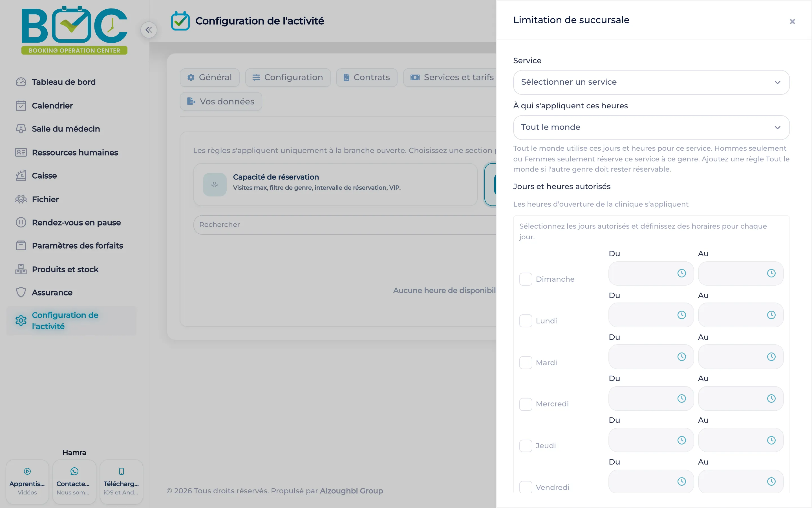Click the Salle du médecin icon

click(21, 129)
